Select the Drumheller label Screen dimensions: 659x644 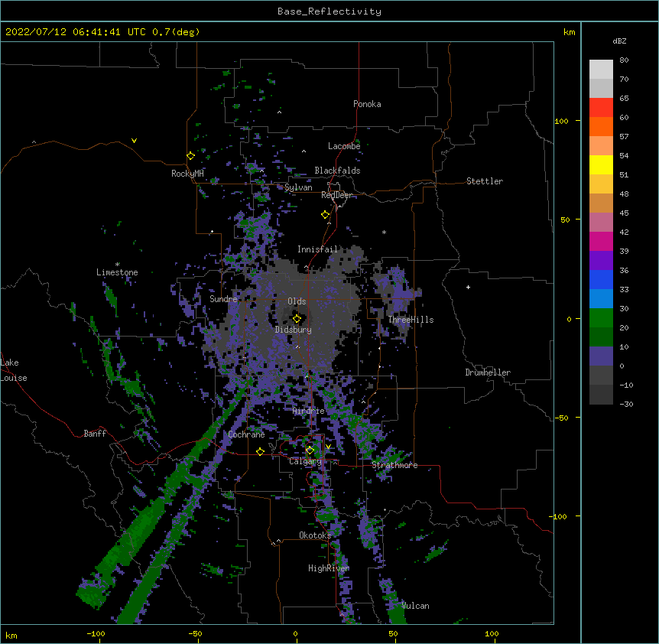[x=488, y=372]
